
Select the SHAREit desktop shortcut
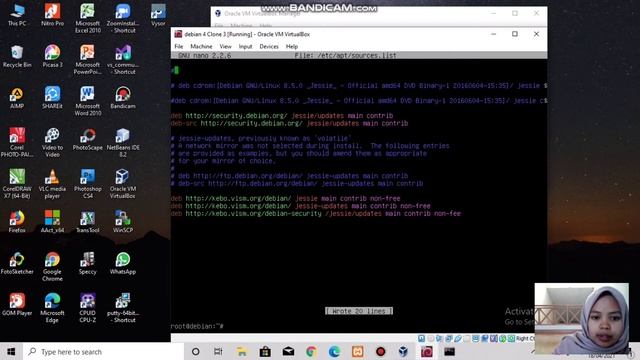coord(52,98)
